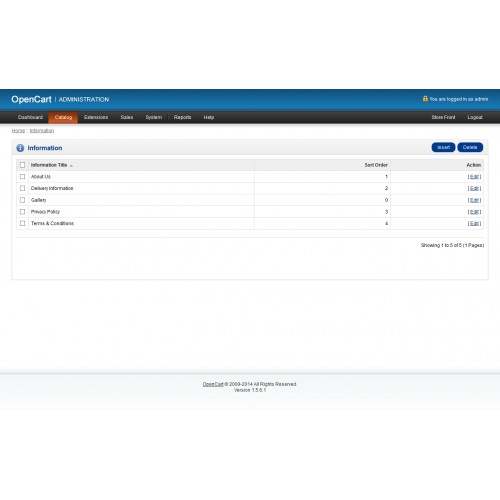500x500 pixels.
Task: Sort by Information Title column arrow
Action: coord(71,165)
